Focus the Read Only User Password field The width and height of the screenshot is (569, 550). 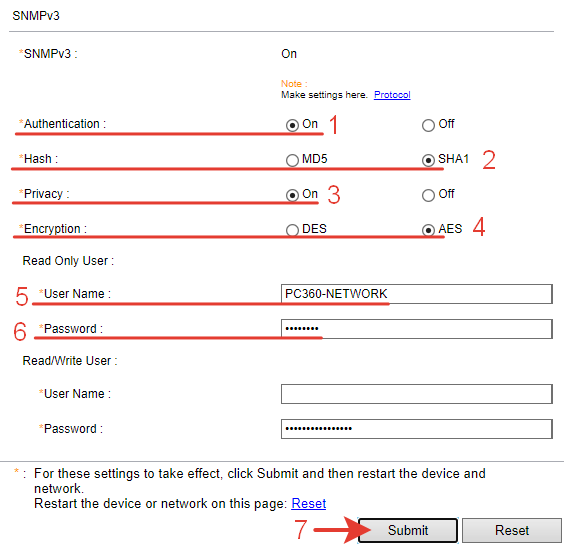click(x=417, y=329)
